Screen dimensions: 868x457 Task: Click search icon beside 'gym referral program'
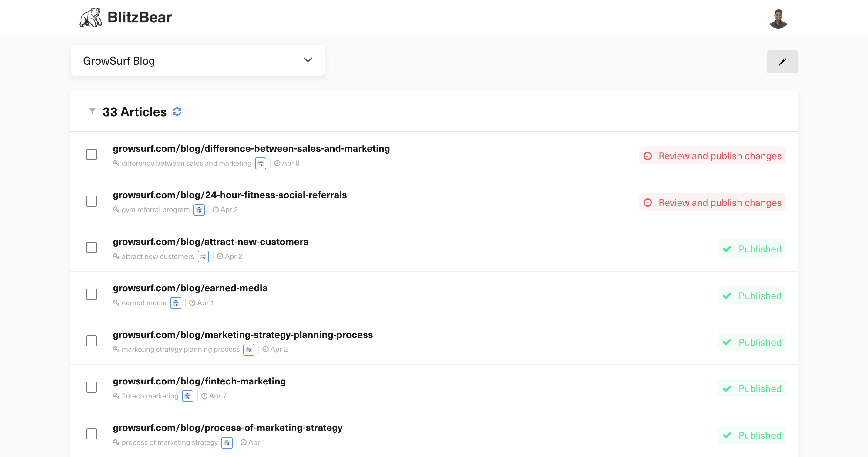tap(116, 210)
